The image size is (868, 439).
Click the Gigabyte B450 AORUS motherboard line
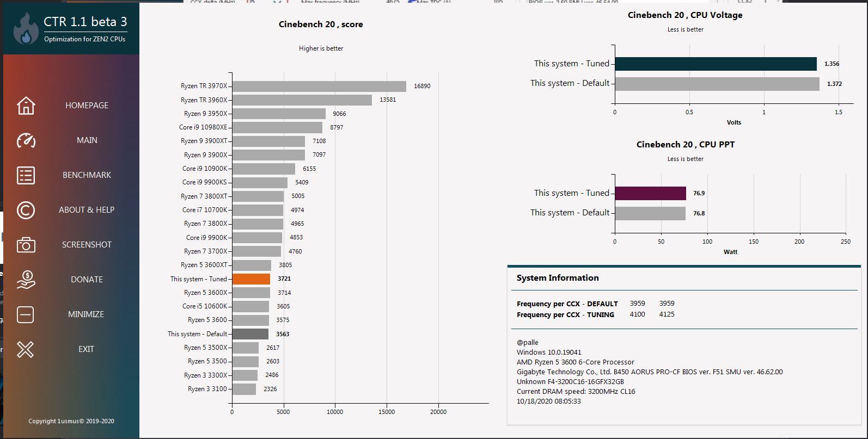point(650,372)
